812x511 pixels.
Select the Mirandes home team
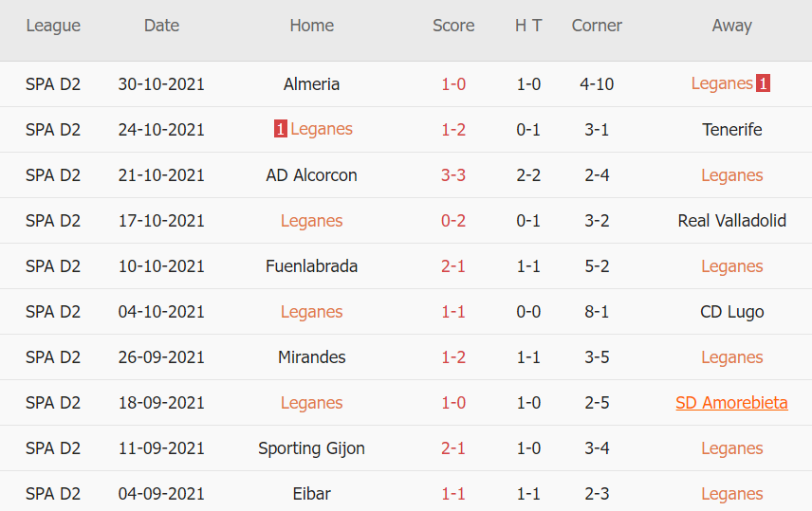point(311,357)
